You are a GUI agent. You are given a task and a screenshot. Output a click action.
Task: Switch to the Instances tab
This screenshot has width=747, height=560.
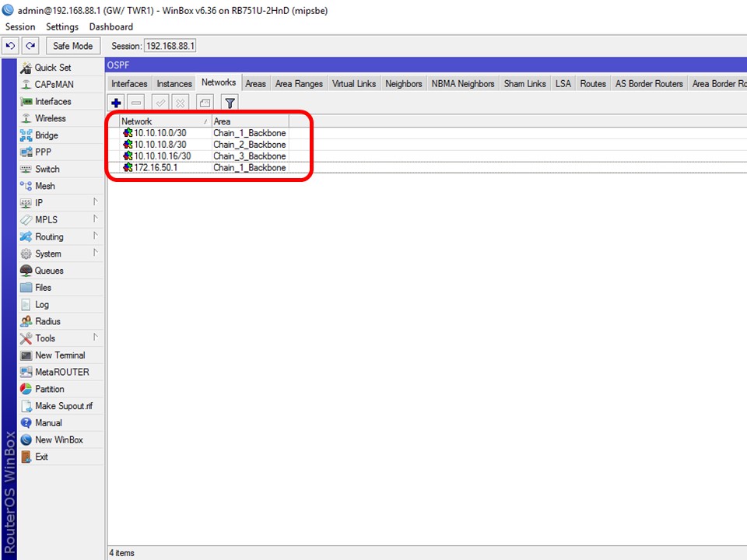click(174, 84)
